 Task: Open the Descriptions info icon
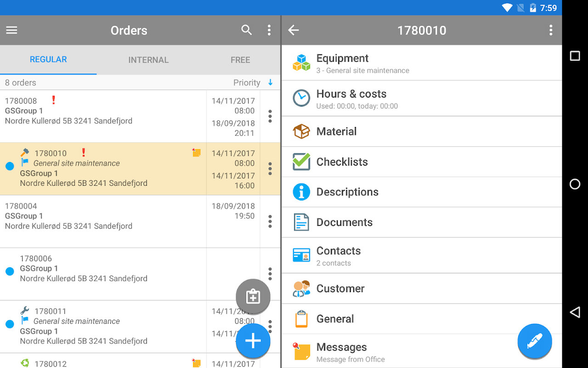(301, 192)
